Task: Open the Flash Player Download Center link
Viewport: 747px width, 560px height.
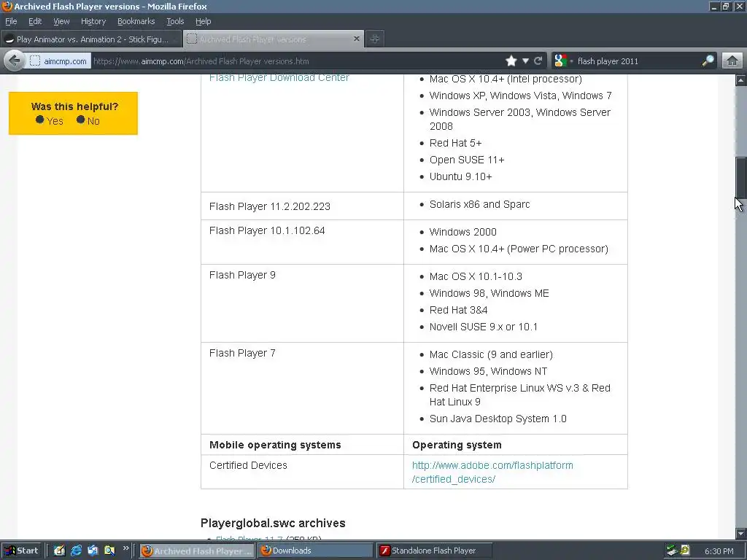Action: (279, 78)
